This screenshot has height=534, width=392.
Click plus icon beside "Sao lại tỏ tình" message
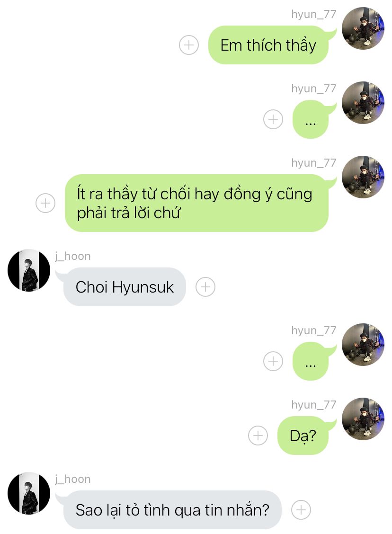click(x=301, y=510)
